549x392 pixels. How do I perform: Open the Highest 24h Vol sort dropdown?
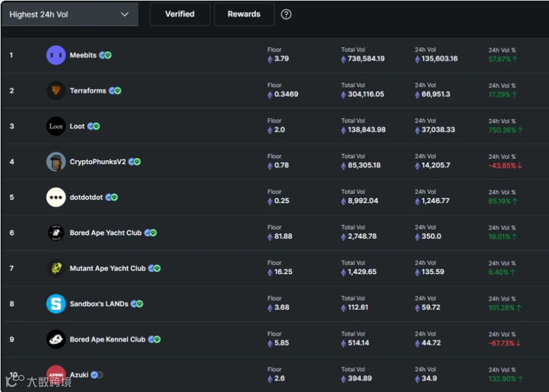[x=70, y=14]
